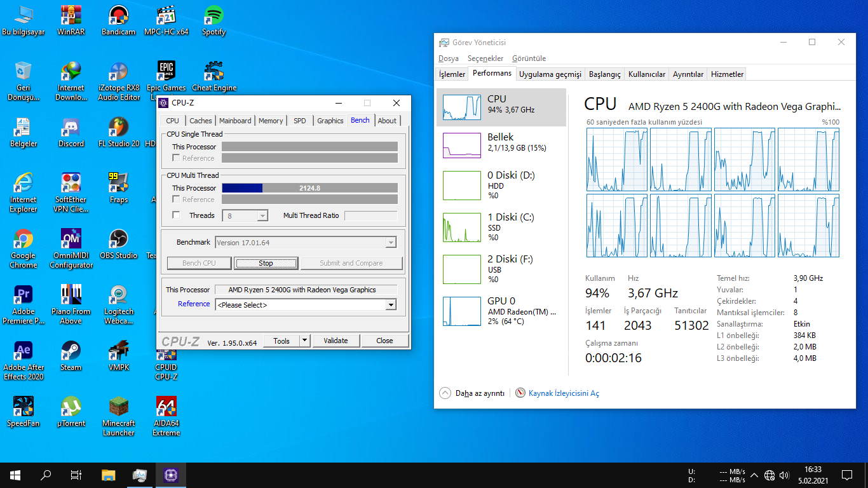
Task: Click the taskbar volume icon
Action: (x=784, y=475)
